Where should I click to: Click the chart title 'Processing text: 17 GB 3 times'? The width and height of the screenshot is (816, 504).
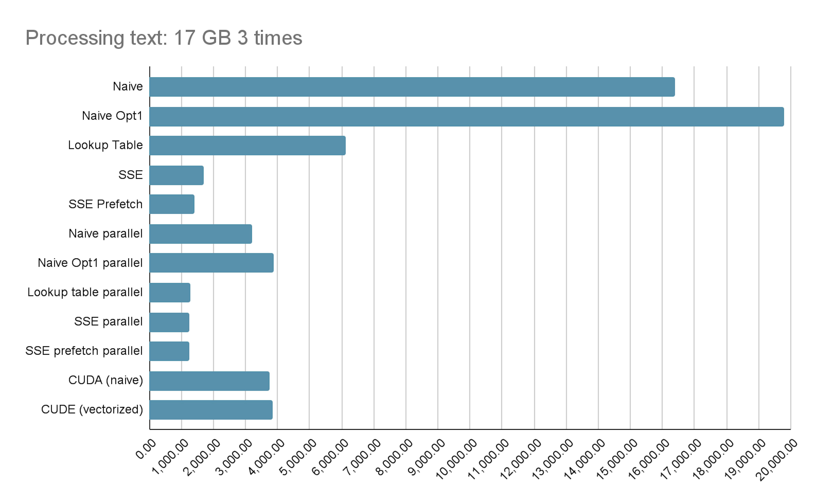click(164, 38)
